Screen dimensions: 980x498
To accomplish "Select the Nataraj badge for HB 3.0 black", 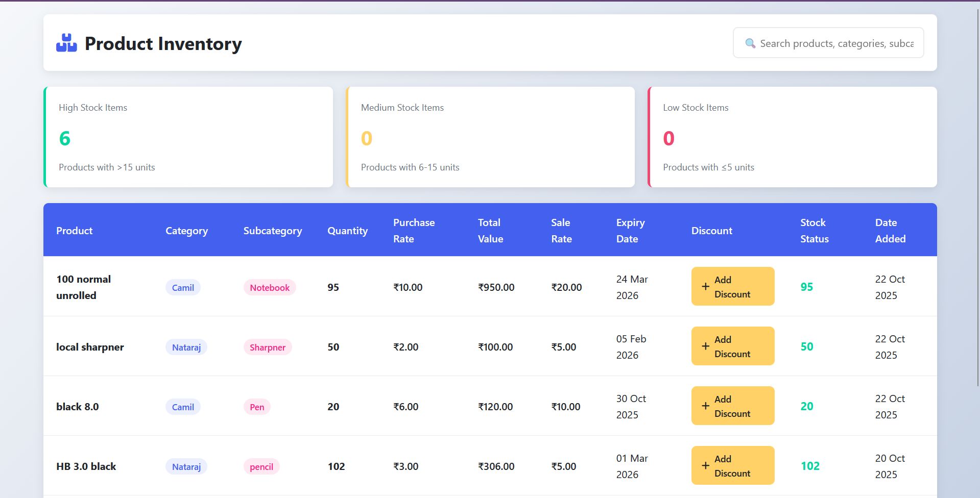I will (186, 466).
